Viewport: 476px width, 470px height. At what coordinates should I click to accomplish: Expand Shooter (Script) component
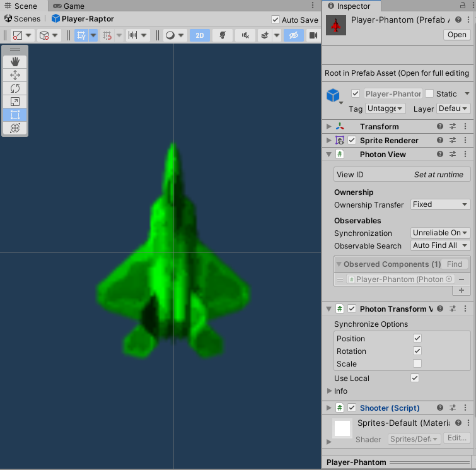point(328,408)
